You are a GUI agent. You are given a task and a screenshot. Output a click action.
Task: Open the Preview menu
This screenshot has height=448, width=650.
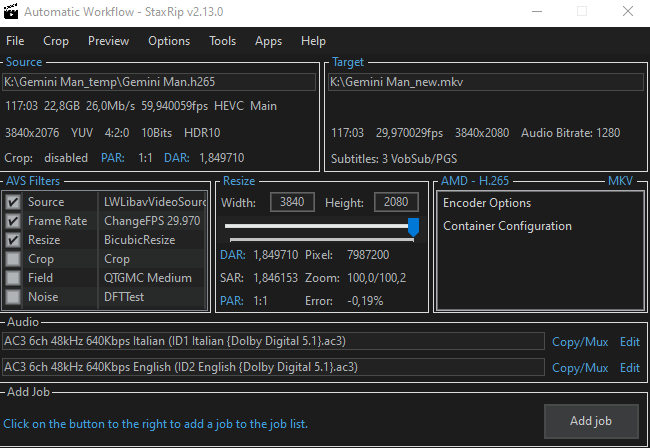108,41
